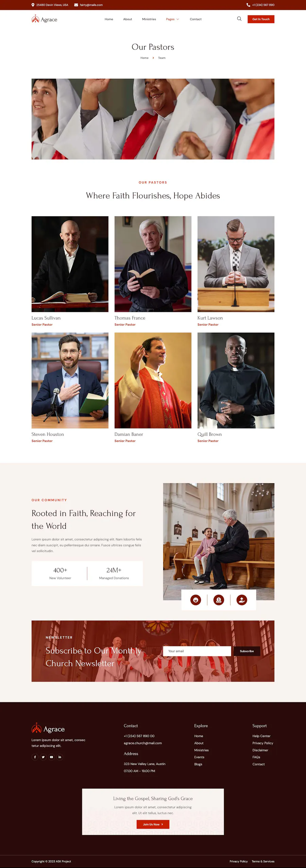The width and height of the screenshot is (306, 868).
Task: Click the Agrace logo in header
Action: pyautogui.click(x=44, y=19)
